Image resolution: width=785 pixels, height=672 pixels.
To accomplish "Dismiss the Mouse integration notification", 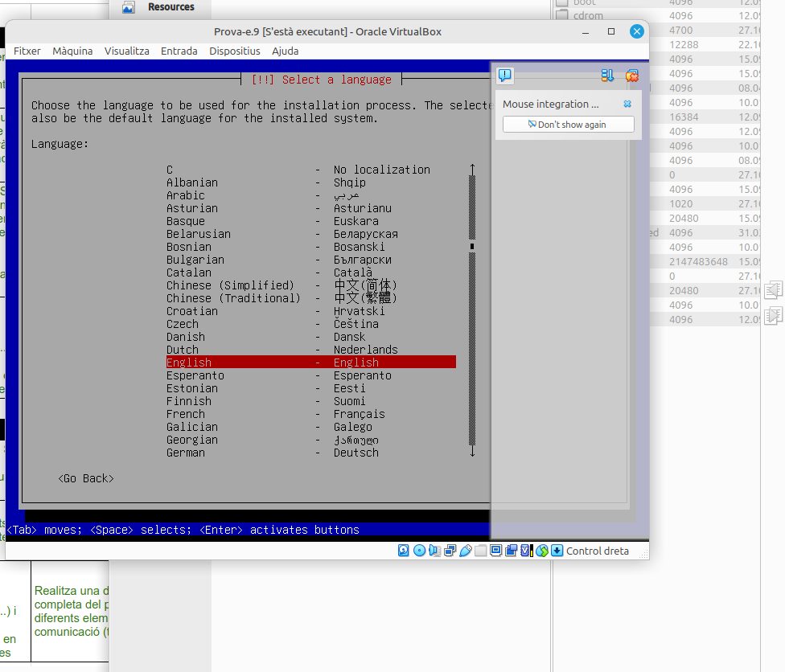I will click(627, 104).
